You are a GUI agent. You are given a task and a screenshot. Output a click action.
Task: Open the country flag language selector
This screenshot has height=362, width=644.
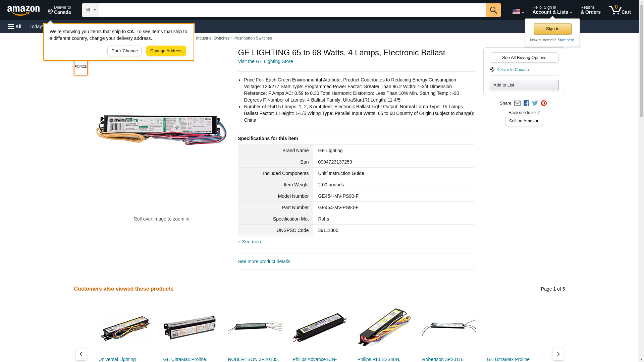[x=518, y=12]
